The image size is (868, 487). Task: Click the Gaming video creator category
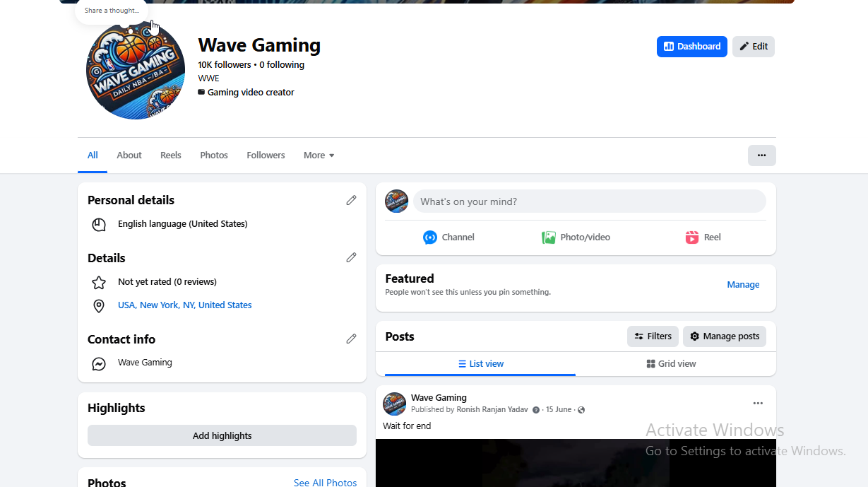pyautogui.click(x=251, y=93)
